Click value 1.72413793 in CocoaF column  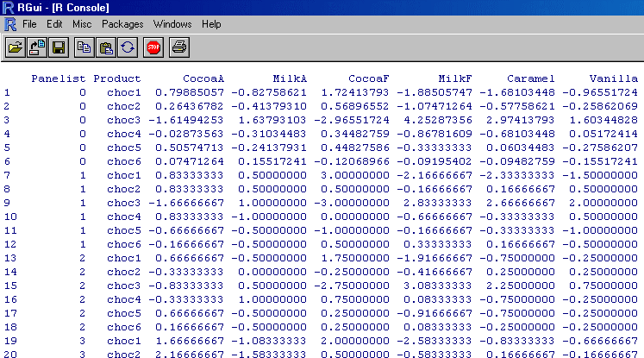point(355,92)
